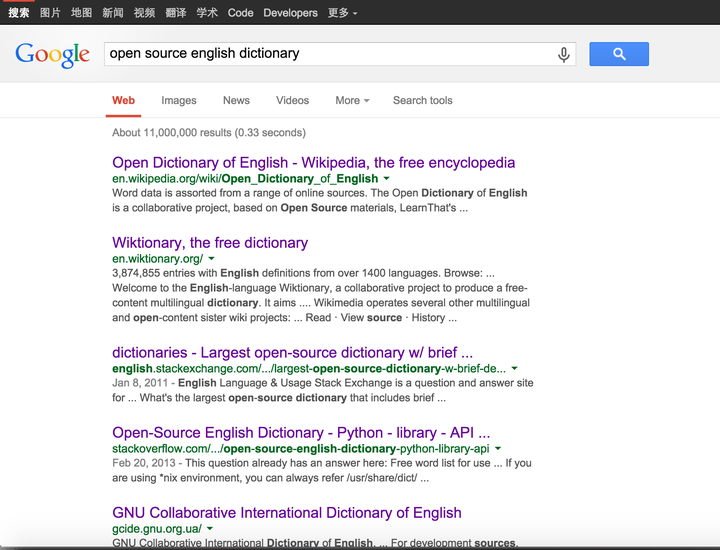720x550 pixels.
Task: Open 翻译 in the top black bar
Action: [x=175, y=13]
